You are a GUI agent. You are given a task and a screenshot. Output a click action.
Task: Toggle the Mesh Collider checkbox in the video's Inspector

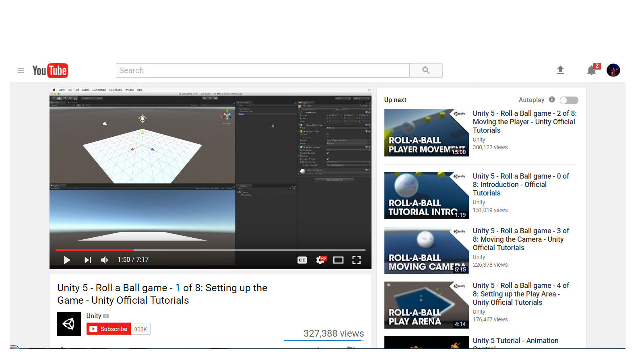point(304,132)
